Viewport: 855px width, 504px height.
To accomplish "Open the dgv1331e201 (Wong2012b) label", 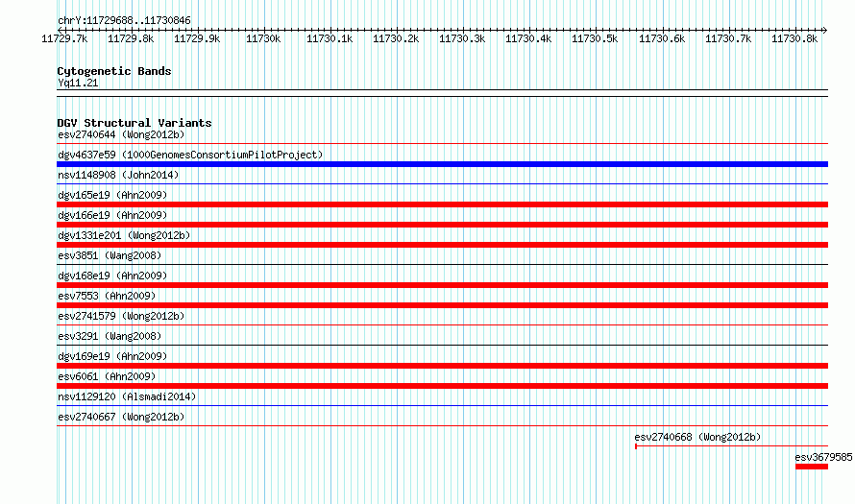I will [x=124, y=235].
